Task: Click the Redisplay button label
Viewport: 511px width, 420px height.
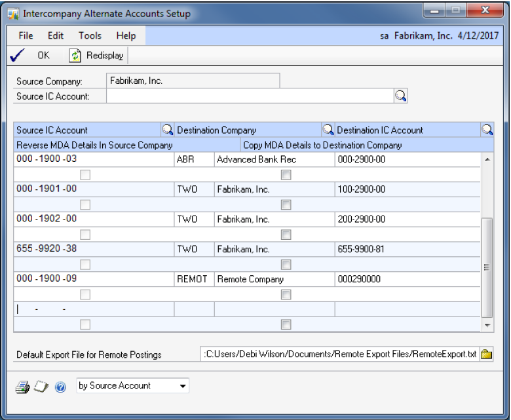Action: tap(105, 56)
